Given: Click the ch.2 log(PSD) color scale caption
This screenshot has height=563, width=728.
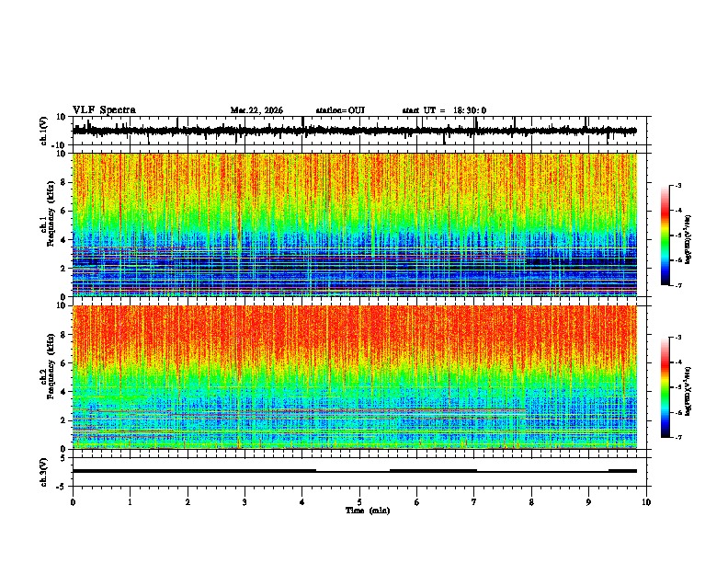Looking at the screenshot, I should [x=688, y=391].
